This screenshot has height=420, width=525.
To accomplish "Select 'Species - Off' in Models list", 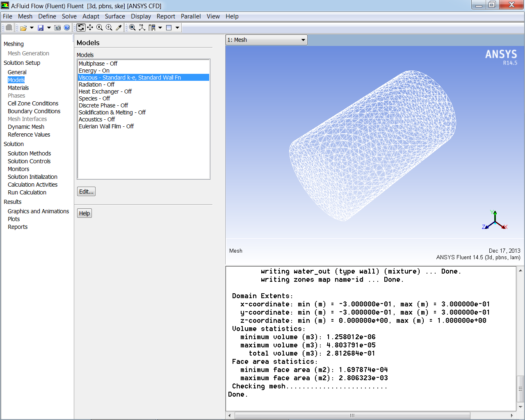I will [144, 98].
